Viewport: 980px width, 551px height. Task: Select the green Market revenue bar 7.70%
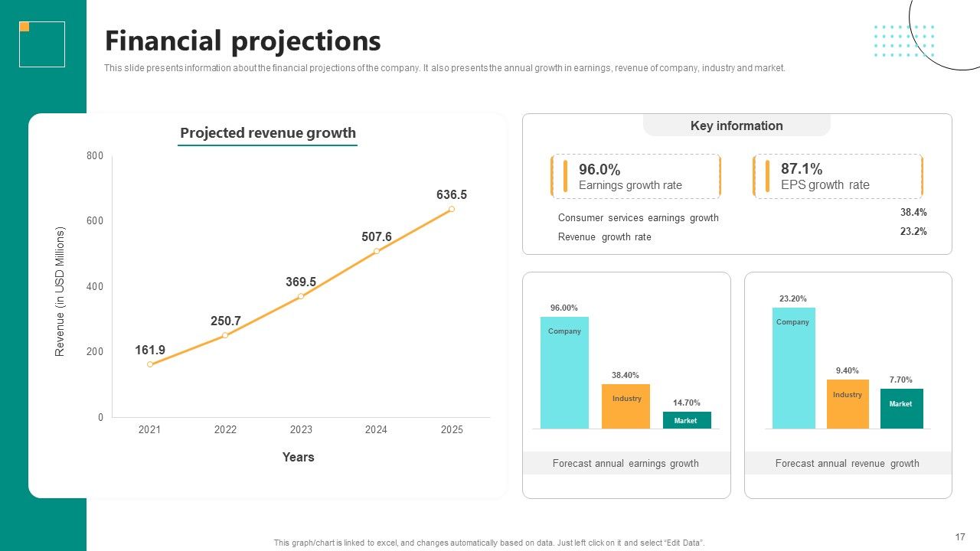902,409
